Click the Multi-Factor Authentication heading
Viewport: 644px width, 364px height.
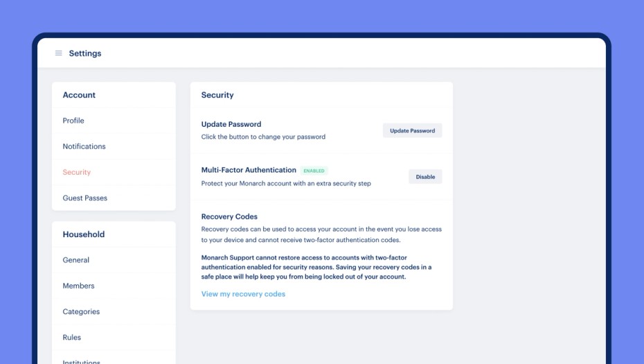pos(249,171)
